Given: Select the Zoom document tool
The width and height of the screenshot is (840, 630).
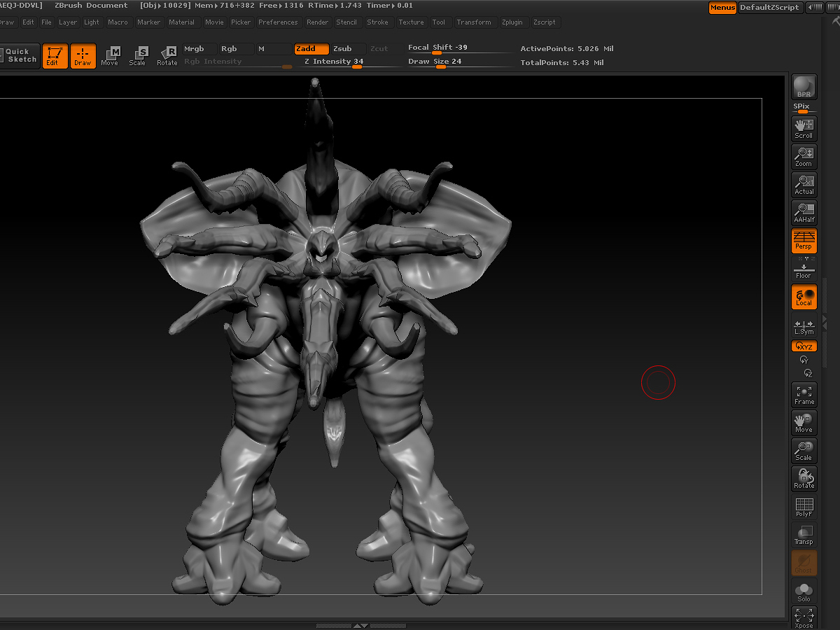Looking at the screenshot, I should point(804,156).
